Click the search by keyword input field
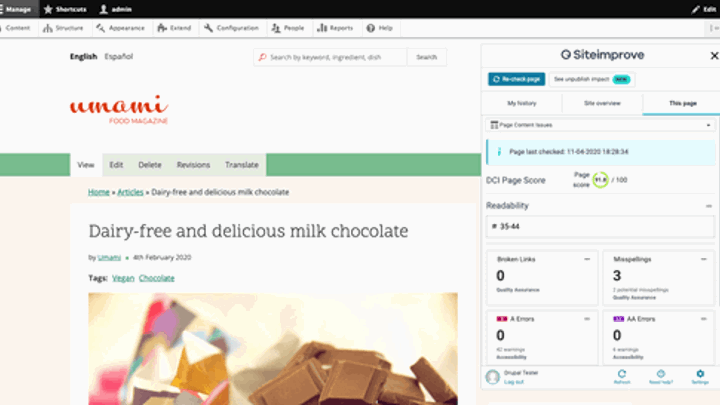 click(330, 57)
